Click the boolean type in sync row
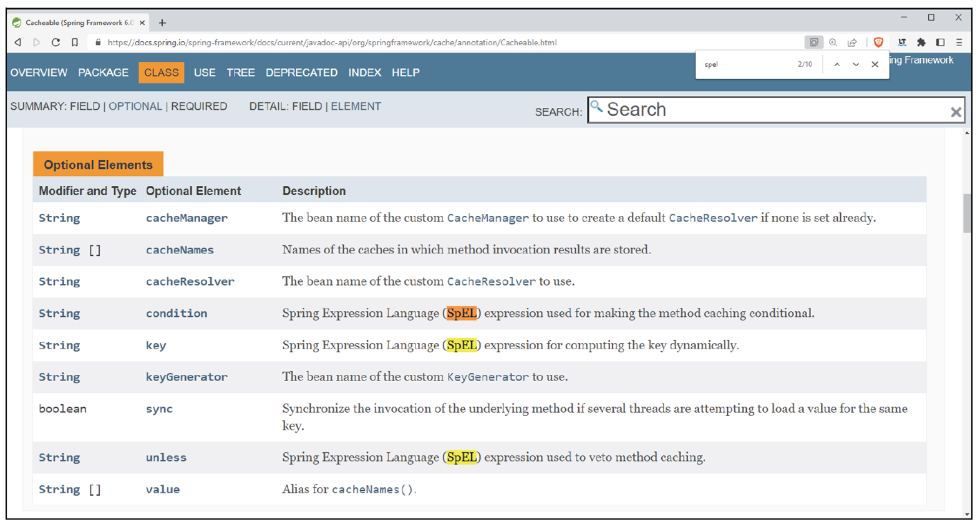 point(62,409)
